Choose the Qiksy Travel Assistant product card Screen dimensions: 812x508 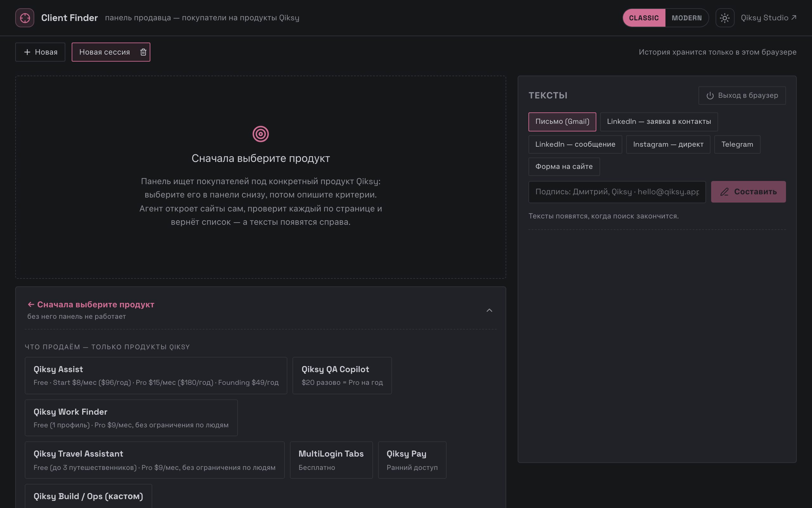pos(155,460)
